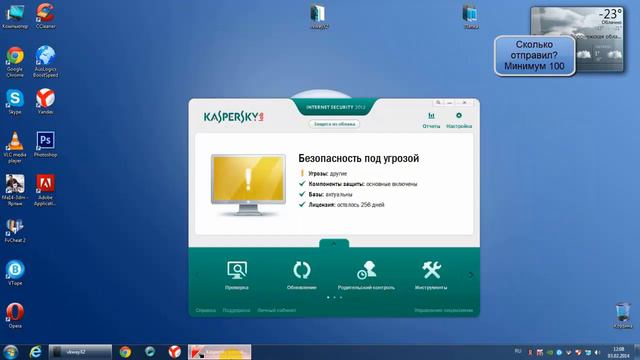Click the Угрозы: другие threats line
Image resolution: width=640 pixels, height=360 pixels.
(x=323, y=173)
